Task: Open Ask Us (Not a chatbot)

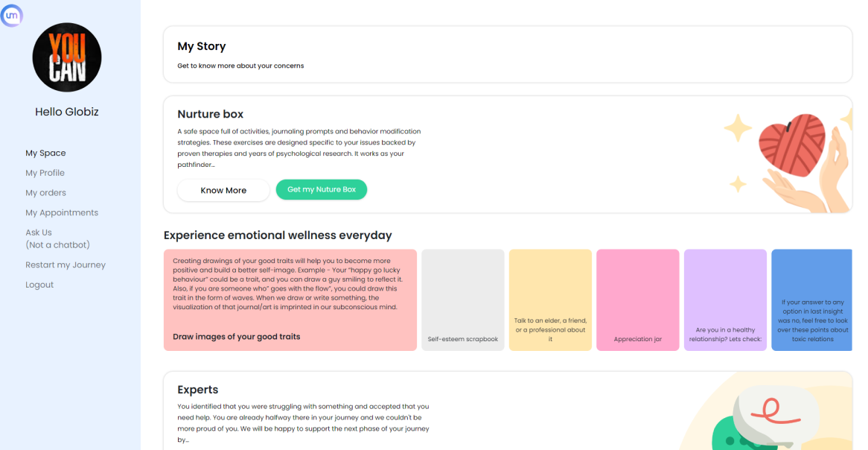Action: click(x=57, y=238)
